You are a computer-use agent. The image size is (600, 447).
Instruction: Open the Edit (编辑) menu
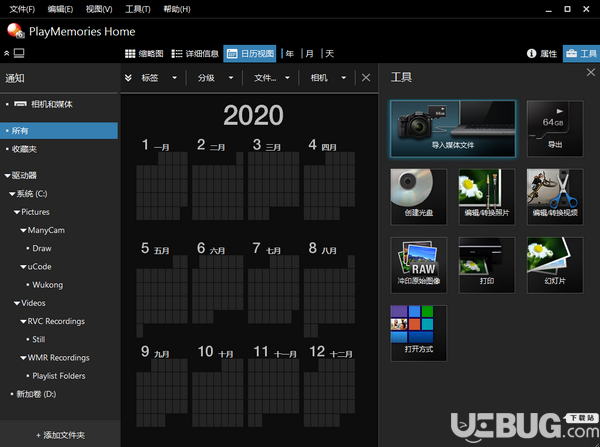pyautogui.click(x=60, y=9)
